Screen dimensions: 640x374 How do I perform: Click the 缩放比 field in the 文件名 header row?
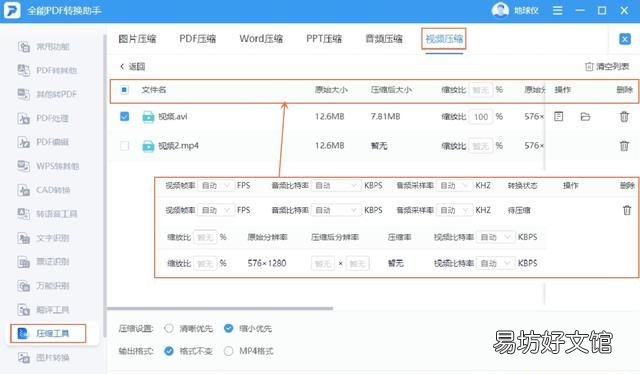point(481,90)
